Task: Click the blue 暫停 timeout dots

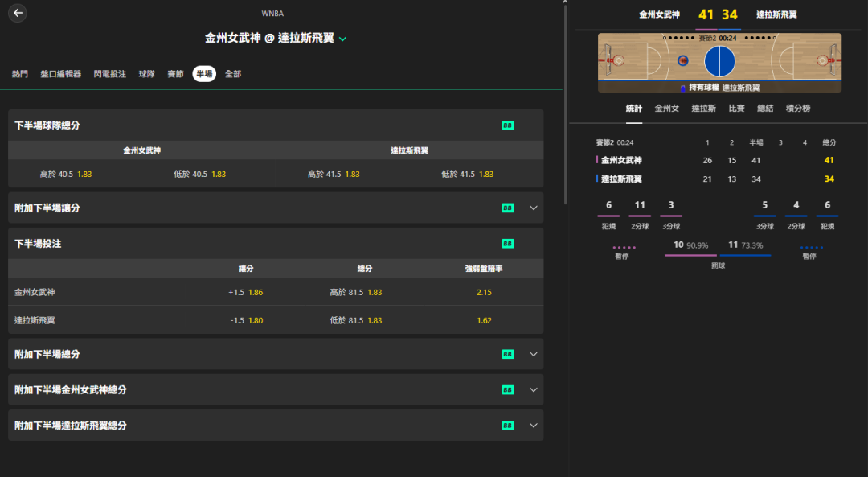Action: coord(812,247)
